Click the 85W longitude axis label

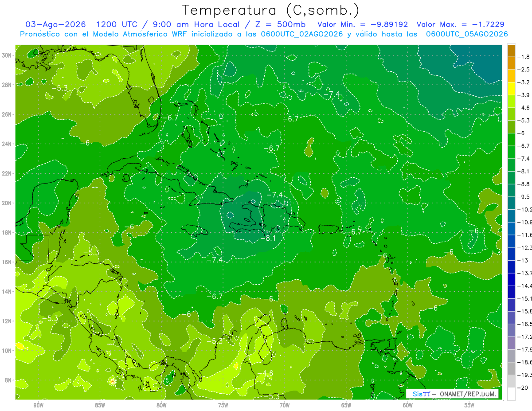coord(100,405)
